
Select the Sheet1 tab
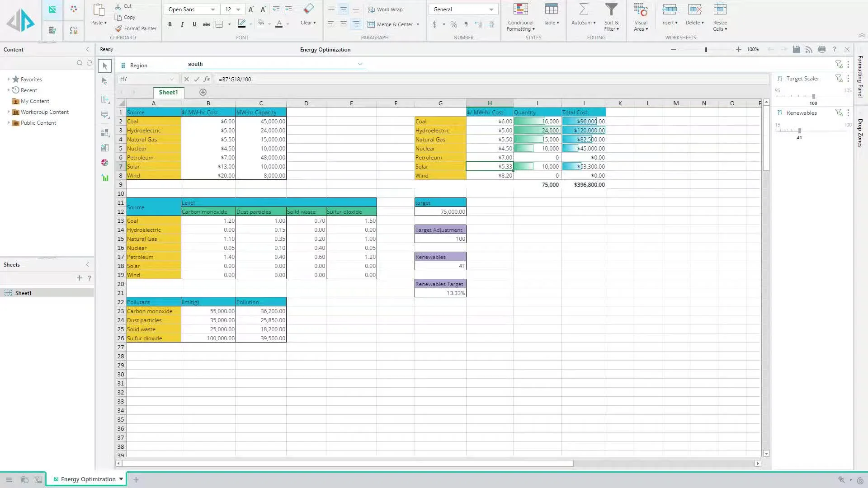168,92
